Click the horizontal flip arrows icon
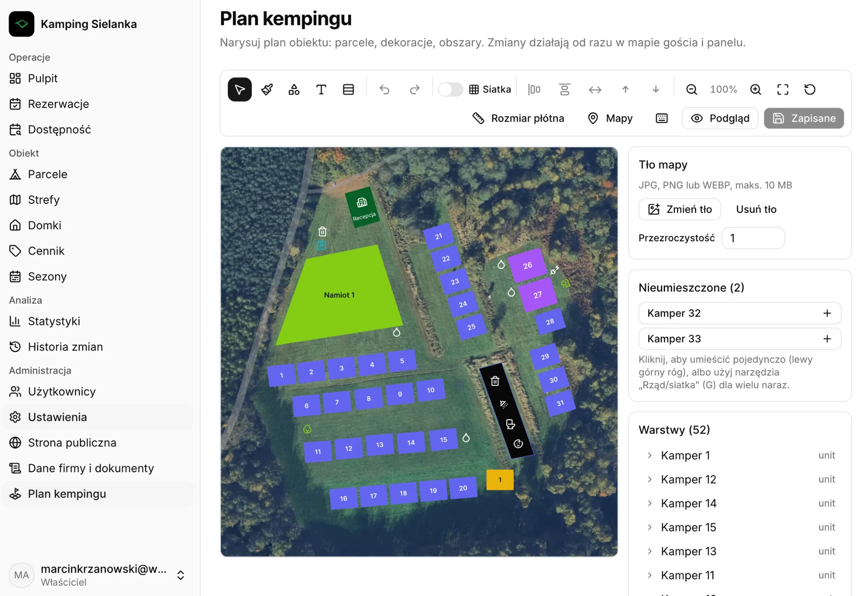The height and width of the screenshot is (596, 868). pyautogui.click(x=595, y=89)
